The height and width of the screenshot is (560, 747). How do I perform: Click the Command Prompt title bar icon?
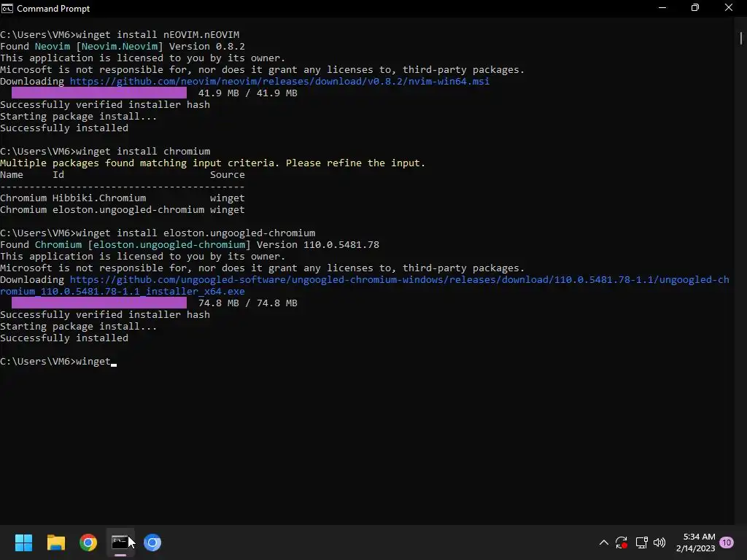[x=7, y=9]
